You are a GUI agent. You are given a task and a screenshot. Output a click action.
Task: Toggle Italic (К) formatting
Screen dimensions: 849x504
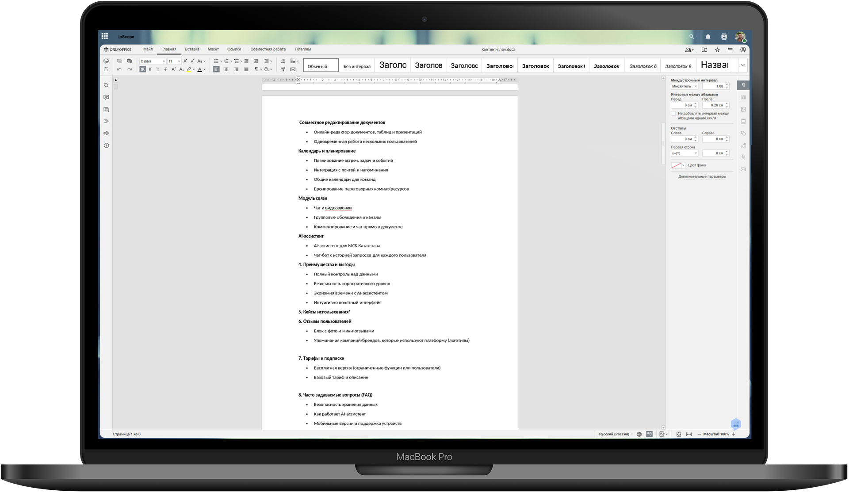coord(150,69)
